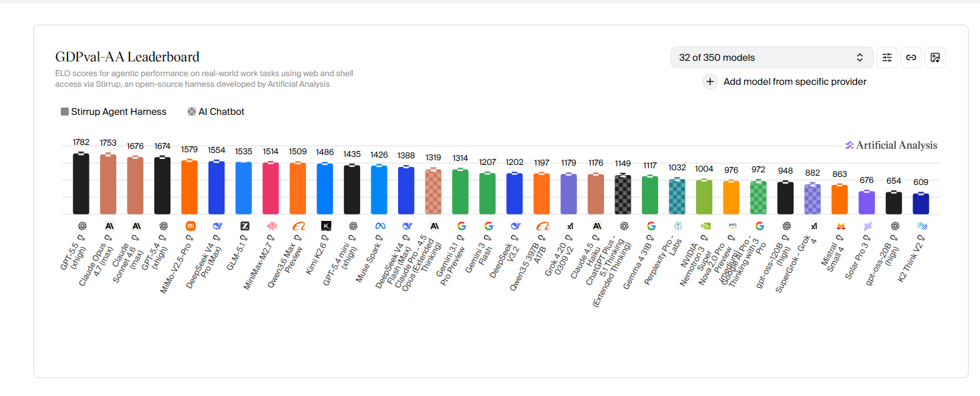Select the black GPT-5.5 bar scoring 1782
The width and height of the screenshot is (980, 396).
(81, 184)
